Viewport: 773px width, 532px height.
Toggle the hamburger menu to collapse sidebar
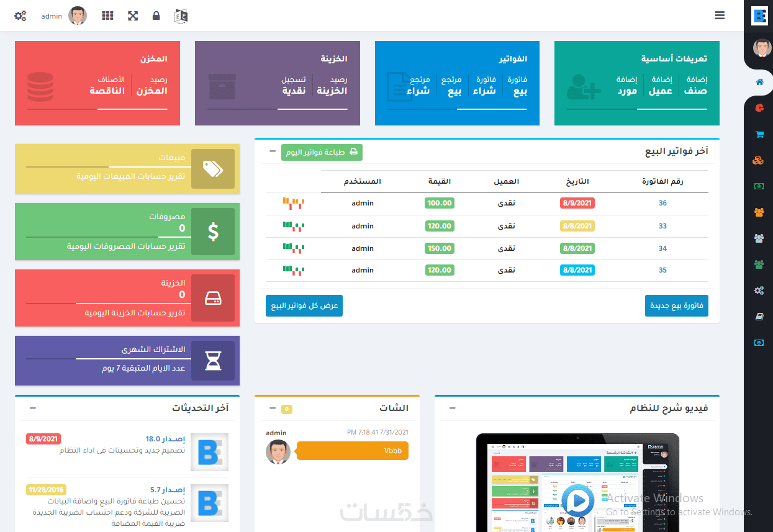(720, 16)
